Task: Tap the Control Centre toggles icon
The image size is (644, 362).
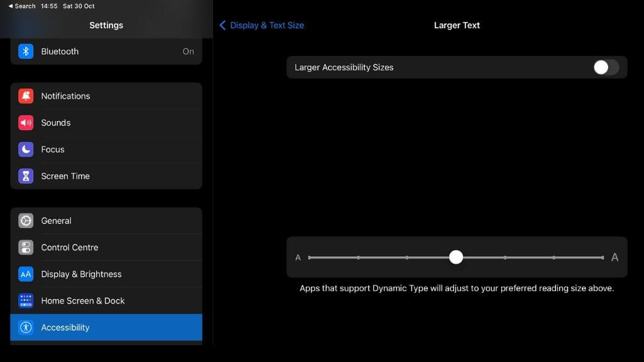Action: point(25,248)
